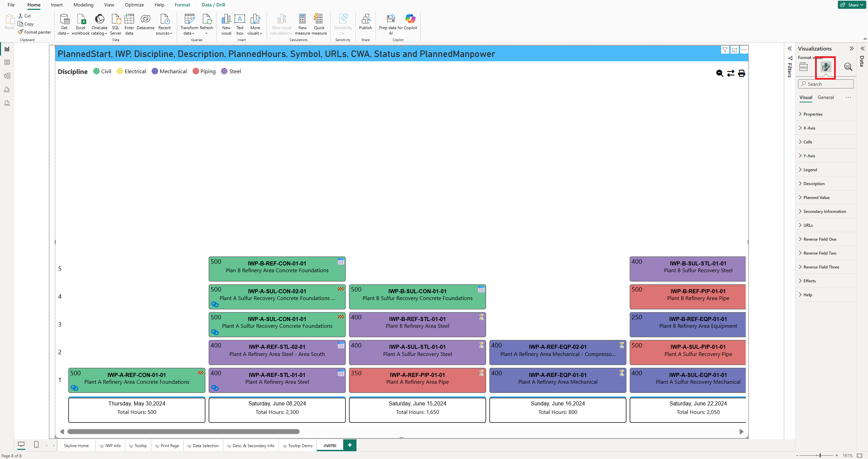Click the swap arrows icon on visual
Image resolution: width=868 pixels, height=459 pixels.
(731, 73)
